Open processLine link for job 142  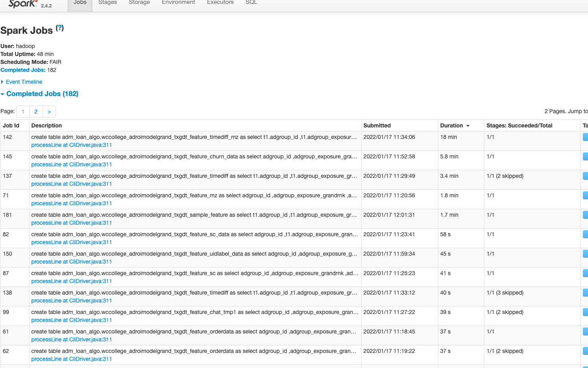pos(71,145)
